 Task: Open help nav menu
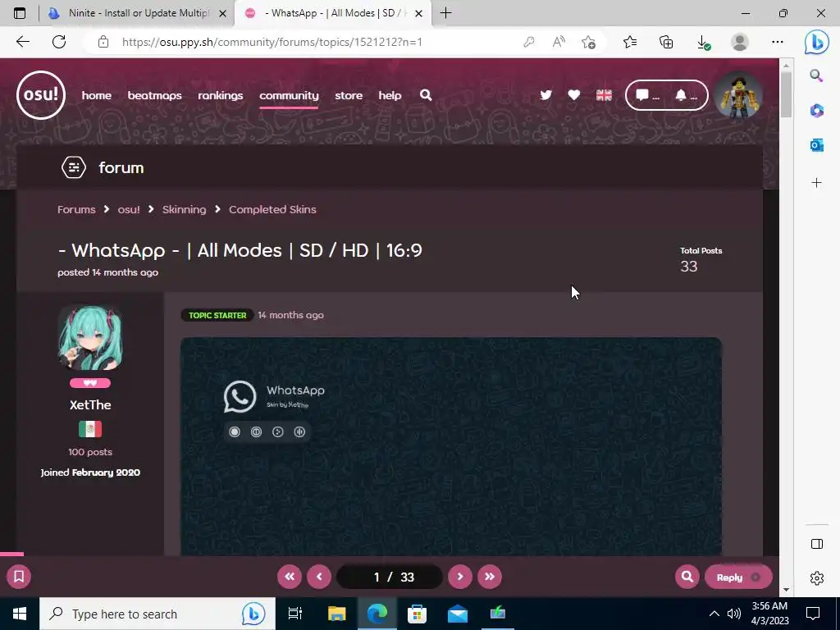[x=390, y=95]
